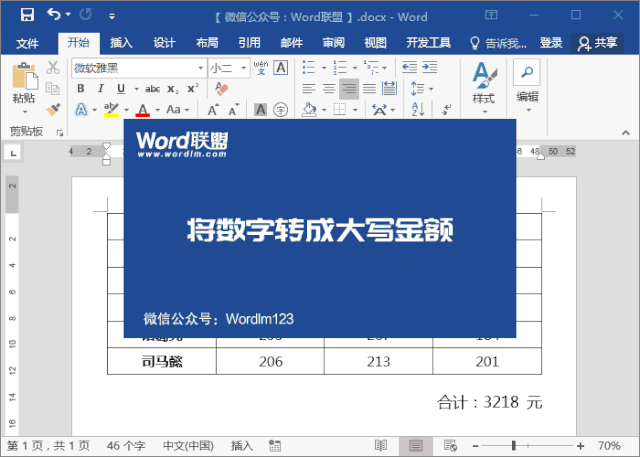Image resolution: width=640 pixels, height=457 pixels.
Task: Apply the red font color
Action: pos(142,109)
